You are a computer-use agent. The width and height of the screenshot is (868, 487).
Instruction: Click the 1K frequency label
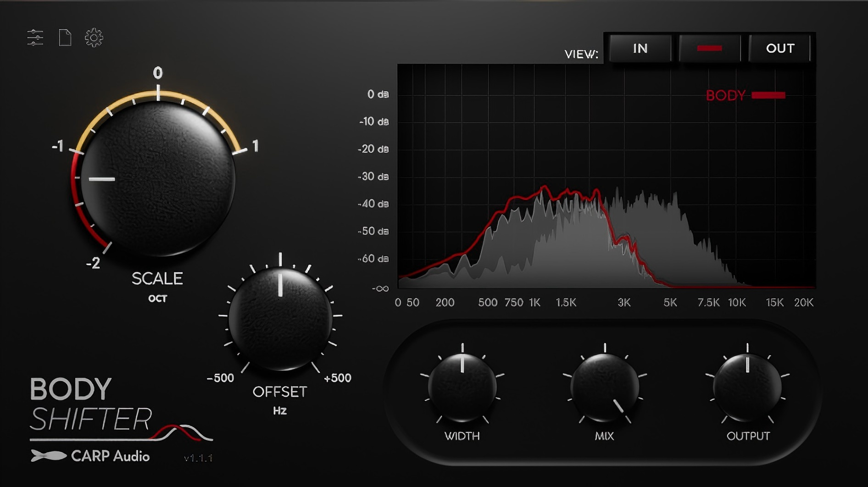point(534,303)
